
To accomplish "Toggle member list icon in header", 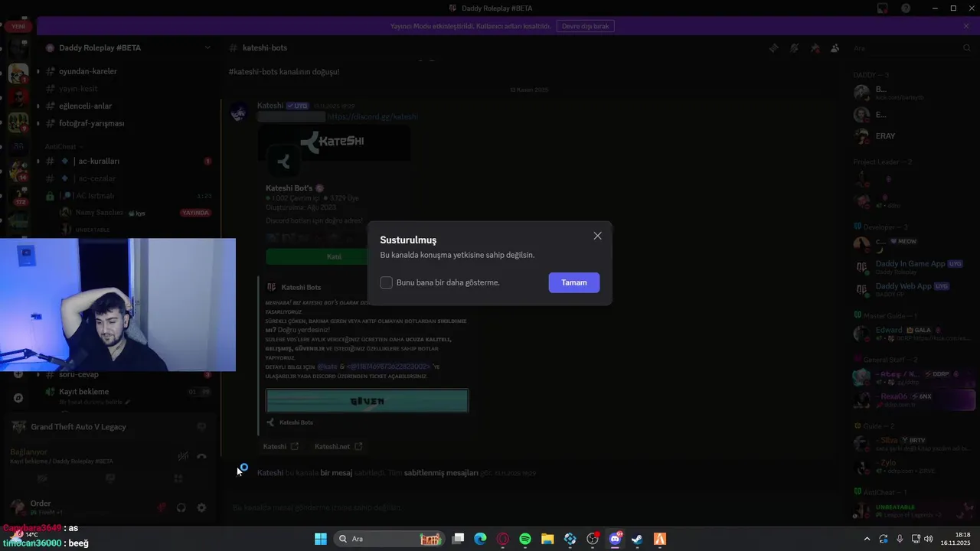I will (x=835, y=48).
